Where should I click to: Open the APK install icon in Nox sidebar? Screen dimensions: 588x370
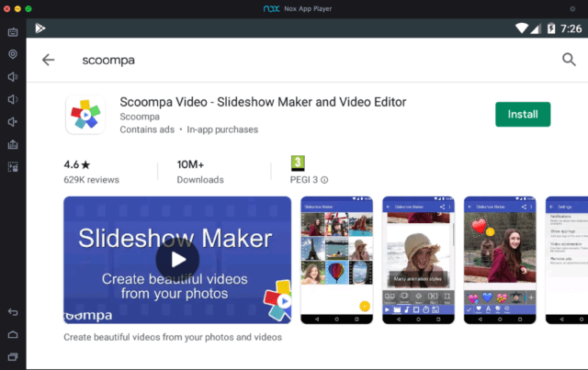point(13,144)
